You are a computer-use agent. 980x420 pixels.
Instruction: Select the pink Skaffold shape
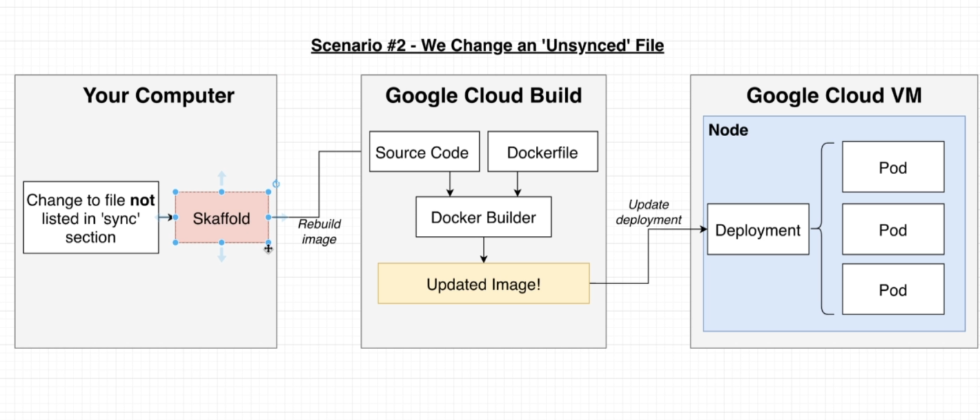[x=222, y=217]
